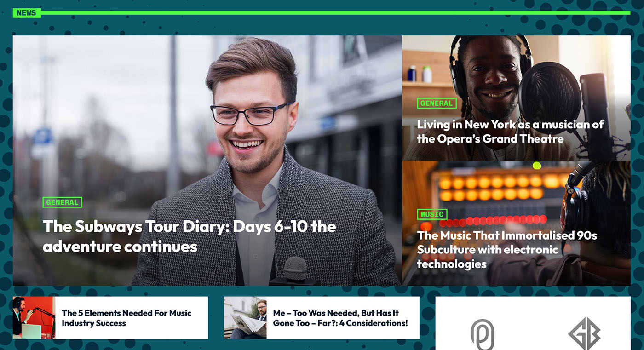Click the paperclip-shaped sponsor logo
This screenshot has height=350, width=644.
pos(482,334)
